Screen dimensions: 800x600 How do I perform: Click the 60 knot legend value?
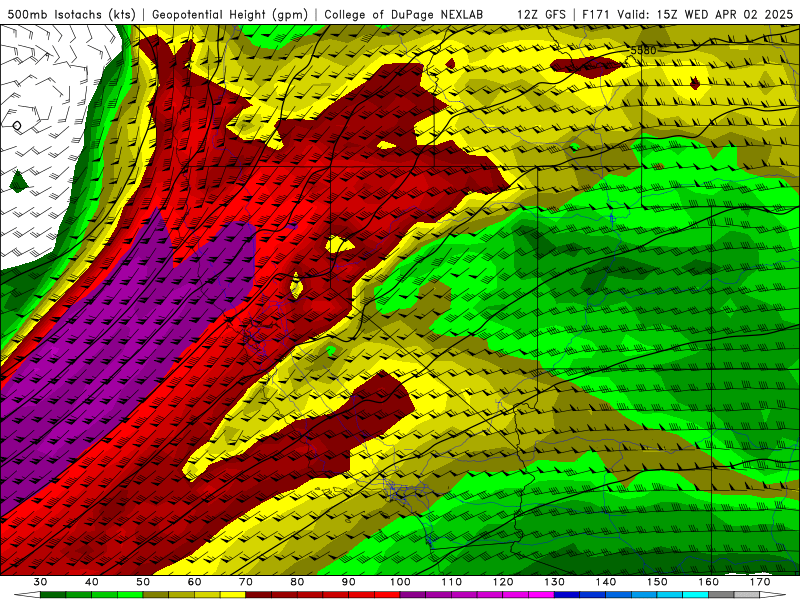click(194, 582)
